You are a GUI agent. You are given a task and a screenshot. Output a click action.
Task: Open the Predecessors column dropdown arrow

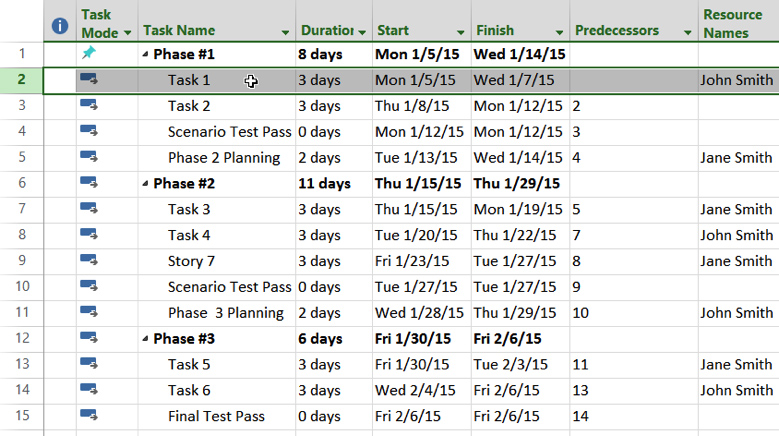(687, 33)
